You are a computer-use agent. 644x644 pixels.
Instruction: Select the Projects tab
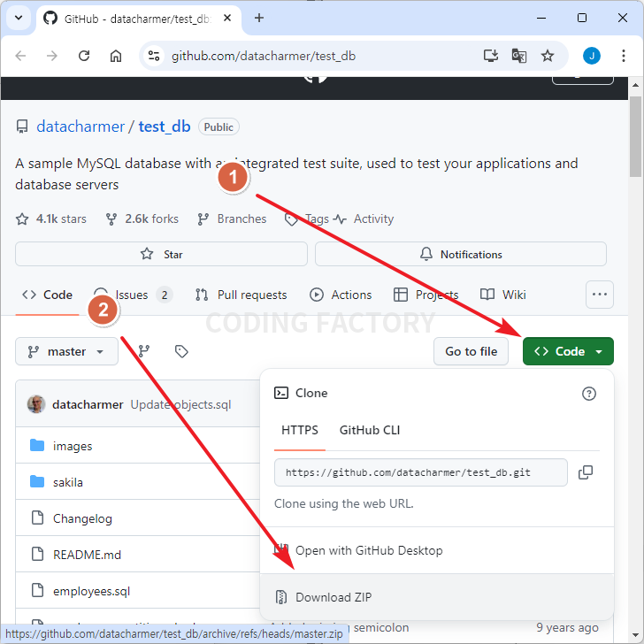coord(425,295)
